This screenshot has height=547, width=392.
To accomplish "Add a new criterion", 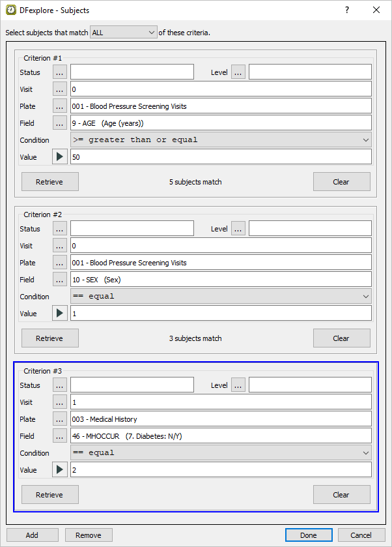I will tap(32, 535).
